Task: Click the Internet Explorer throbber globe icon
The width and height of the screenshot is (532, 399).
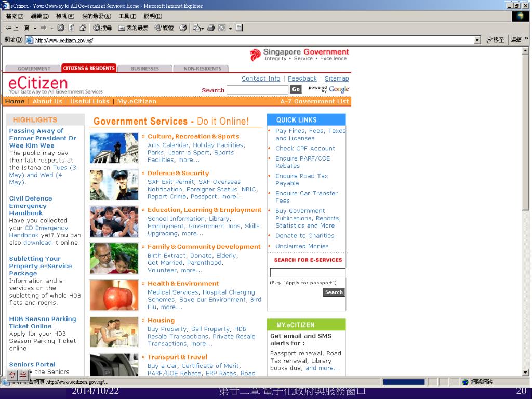Action: [520, 16]
